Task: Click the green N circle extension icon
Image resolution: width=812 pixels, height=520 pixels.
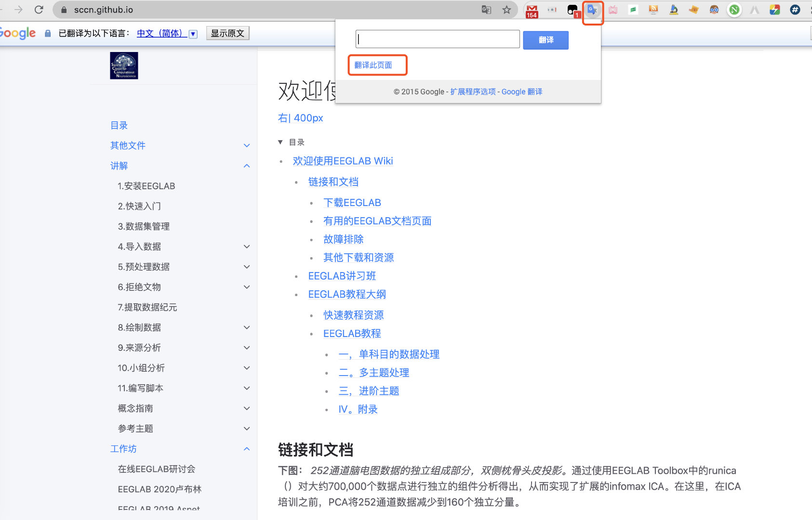Action: pos(734,10)
